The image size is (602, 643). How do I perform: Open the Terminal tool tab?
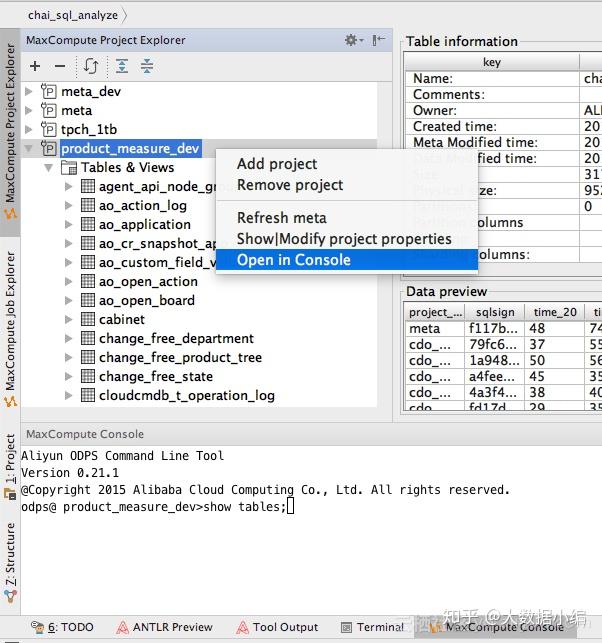[x=372, y=627]
